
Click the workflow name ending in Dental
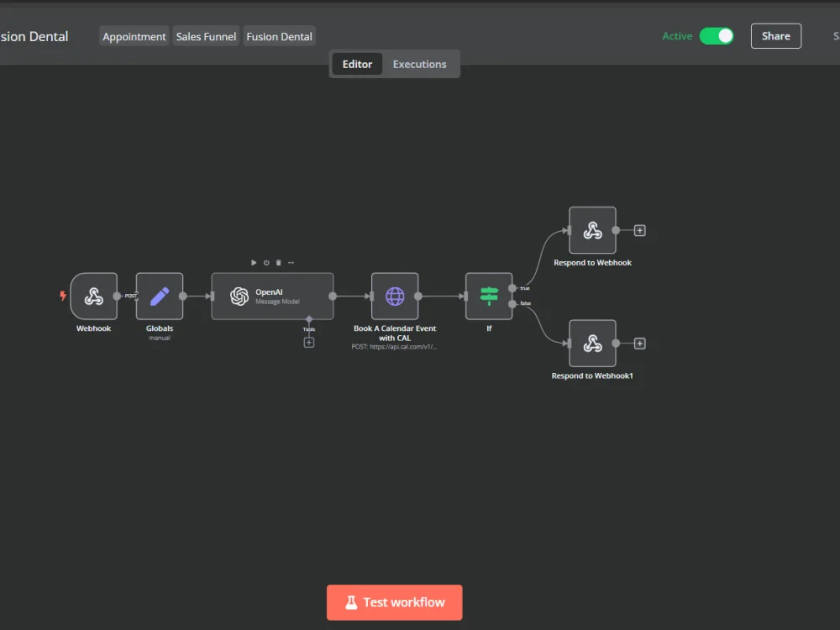(x=34, y=36)
